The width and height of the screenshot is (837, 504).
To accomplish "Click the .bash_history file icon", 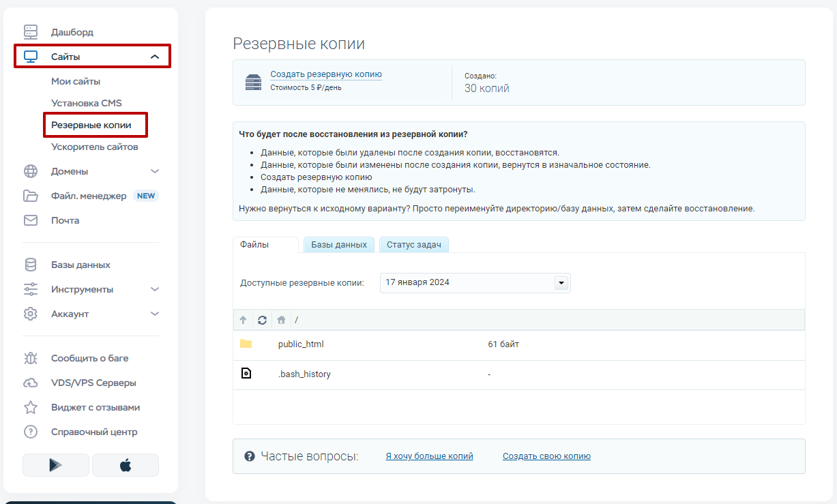I will tap(246, 374).
